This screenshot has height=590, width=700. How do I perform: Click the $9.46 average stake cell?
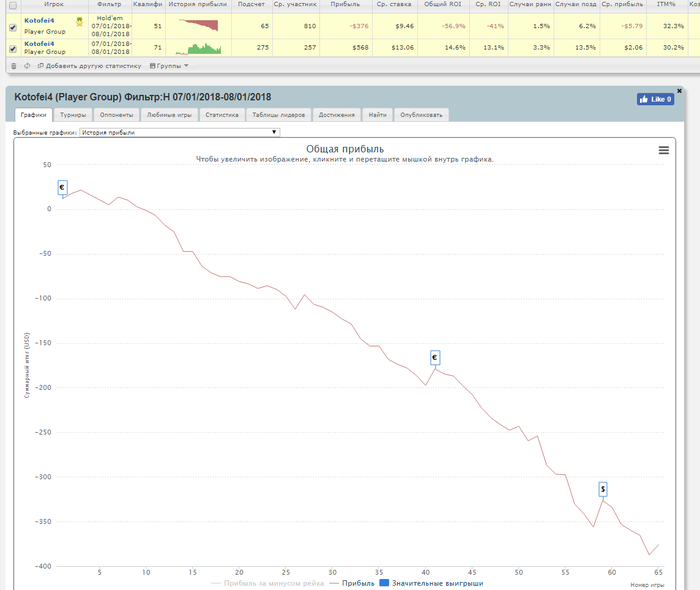[x=404, y=26]
